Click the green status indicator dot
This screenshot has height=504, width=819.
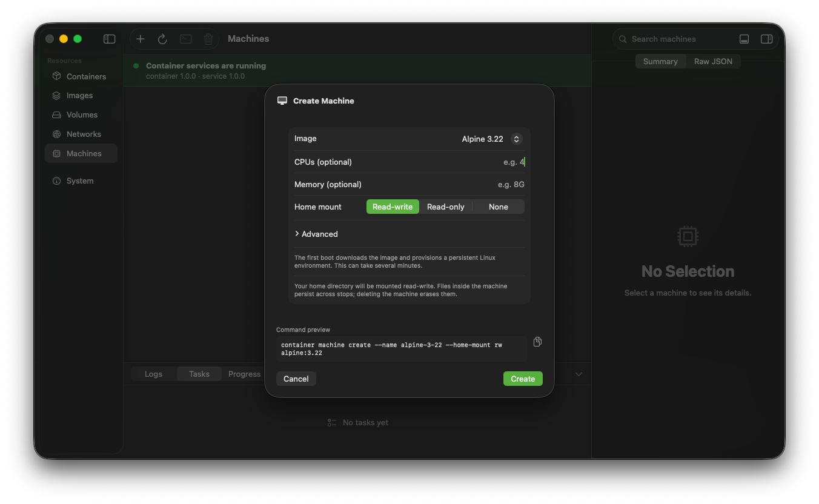[136, 65]
